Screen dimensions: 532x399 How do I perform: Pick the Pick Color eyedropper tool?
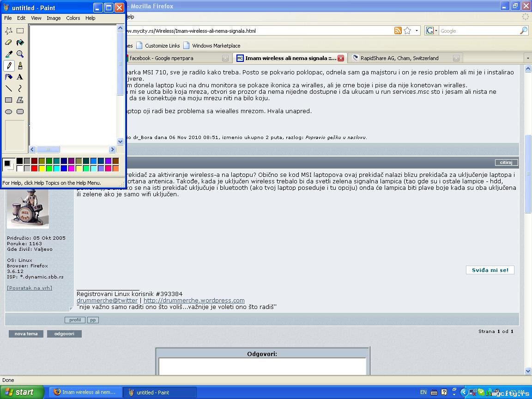click(x=9, y=54)
